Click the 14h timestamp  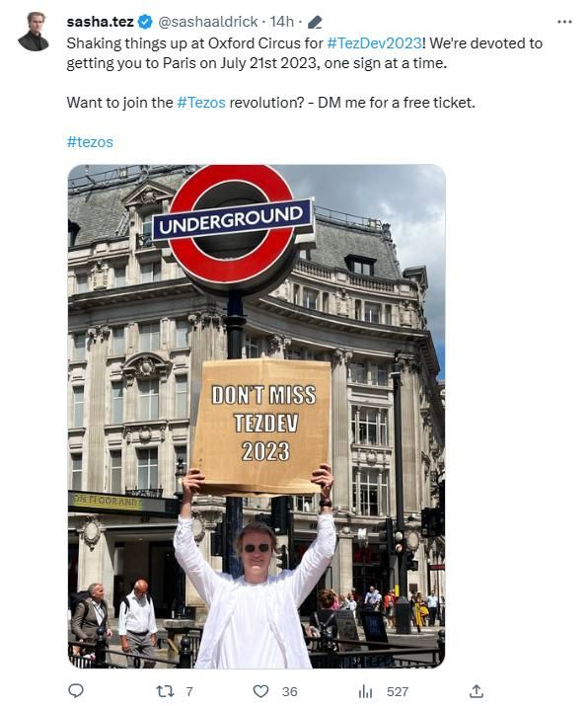281,21
